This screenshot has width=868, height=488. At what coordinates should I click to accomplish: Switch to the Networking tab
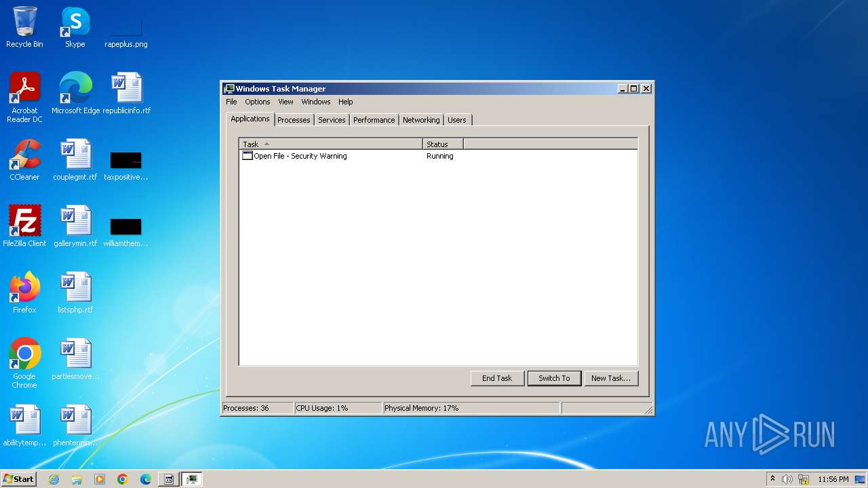click(421, 120)
